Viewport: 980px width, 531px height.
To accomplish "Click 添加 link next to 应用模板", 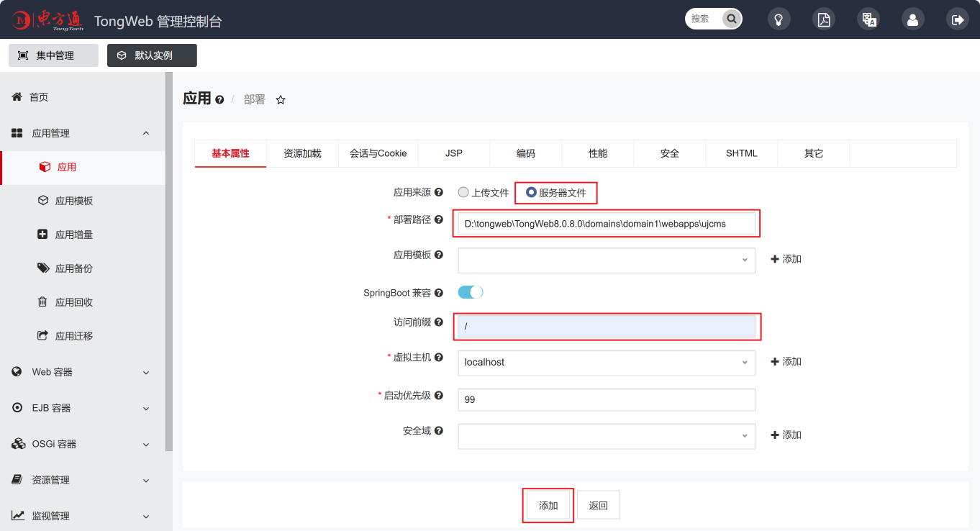I will (786, 259).
